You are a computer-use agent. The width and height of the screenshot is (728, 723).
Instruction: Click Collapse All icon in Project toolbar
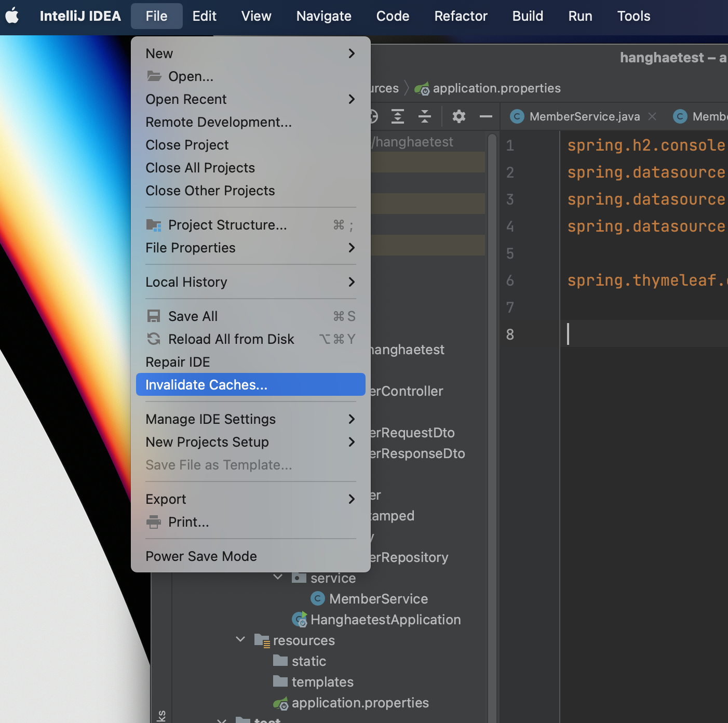tap(425, 116)
